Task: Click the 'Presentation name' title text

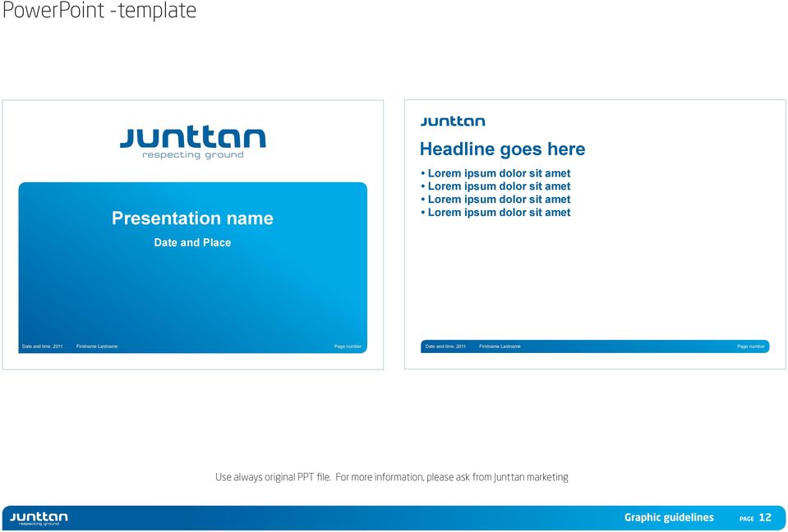Action: pos(192,218)
